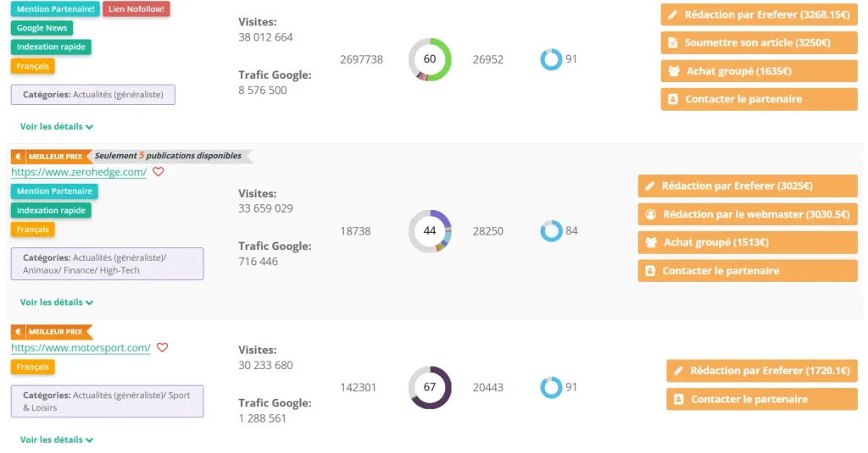Open the https://www.motorsport.com/ link
The image size is (868, 453).
(81, 348)
